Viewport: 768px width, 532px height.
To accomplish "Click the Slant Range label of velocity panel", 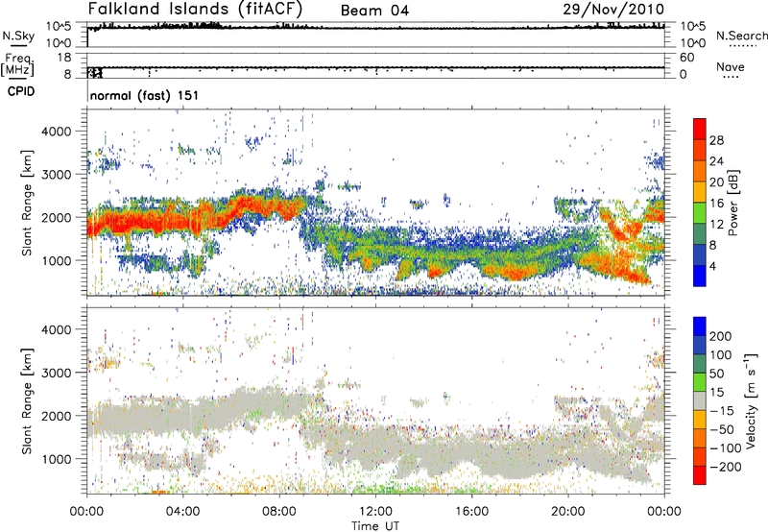I will pyautogui.click(x=27, y=401).
